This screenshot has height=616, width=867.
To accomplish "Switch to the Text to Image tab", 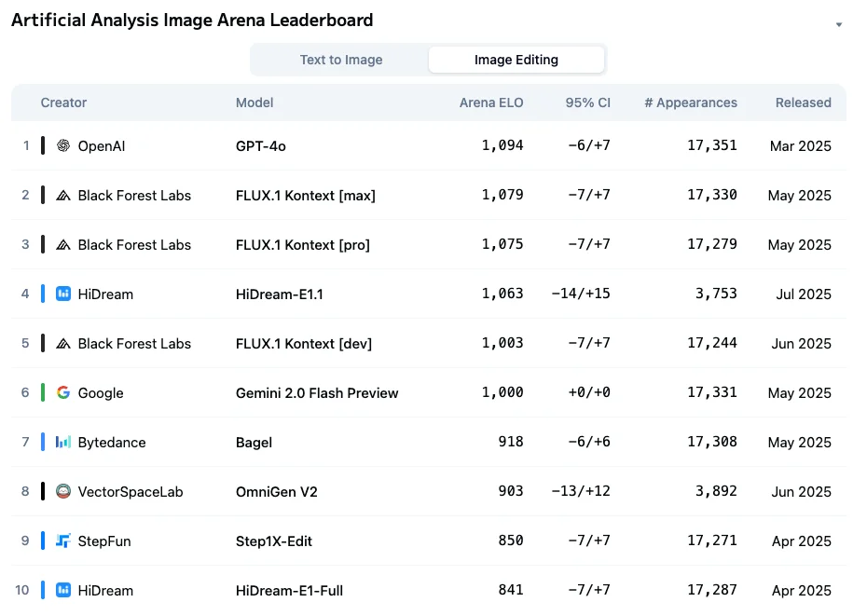I will pyautogui.click(x=341, y=60).
